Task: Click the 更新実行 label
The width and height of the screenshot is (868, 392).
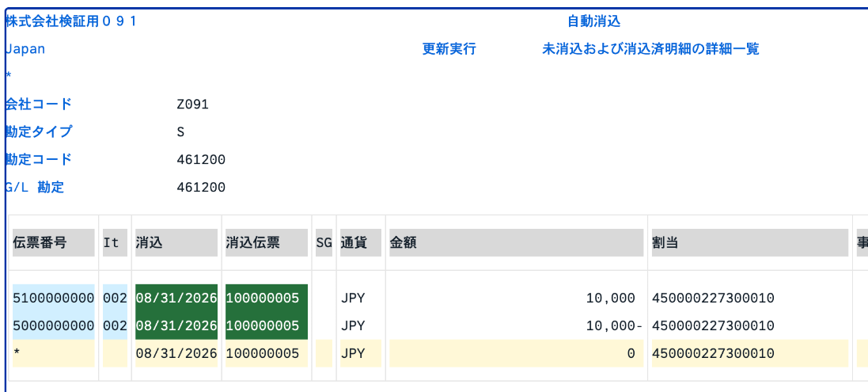Action: pos(449,49)
